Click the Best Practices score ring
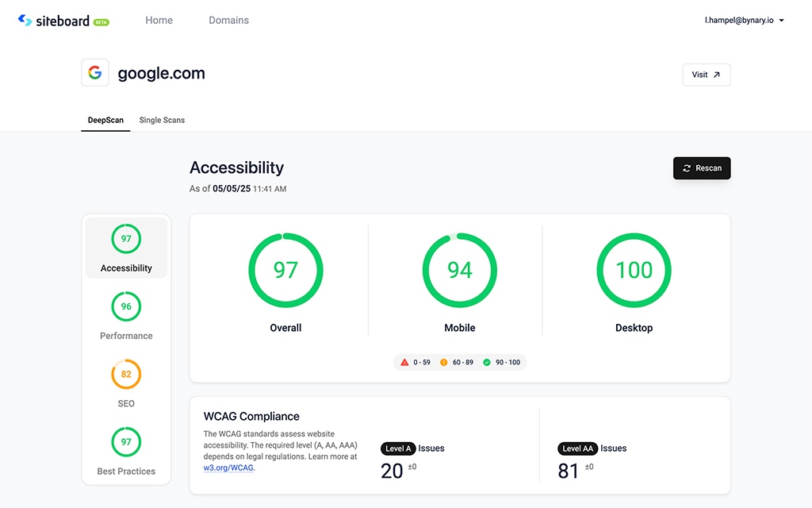Viewport: 812px width, 508px height. tap(126, 441)
